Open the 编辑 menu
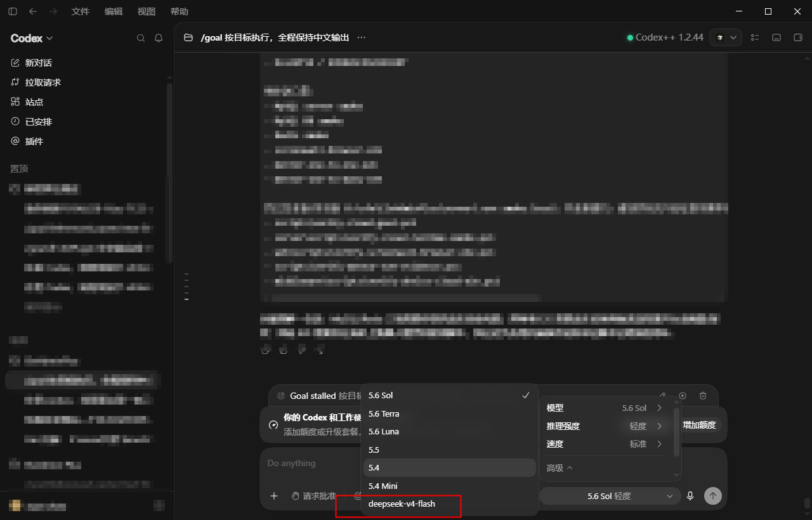The width and height of the screenshot is (812, 520). (114, 11)
